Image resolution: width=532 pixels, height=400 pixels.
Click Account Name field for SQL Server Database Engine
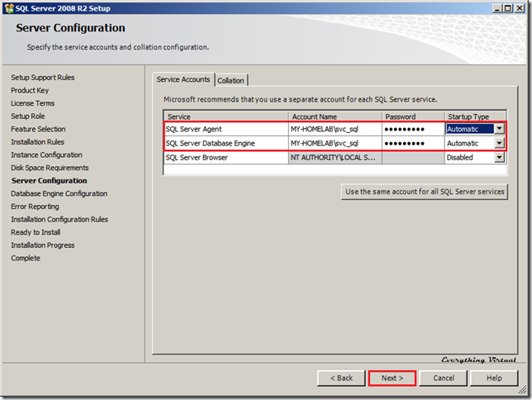pyautogui.click(x=335, y=143)
